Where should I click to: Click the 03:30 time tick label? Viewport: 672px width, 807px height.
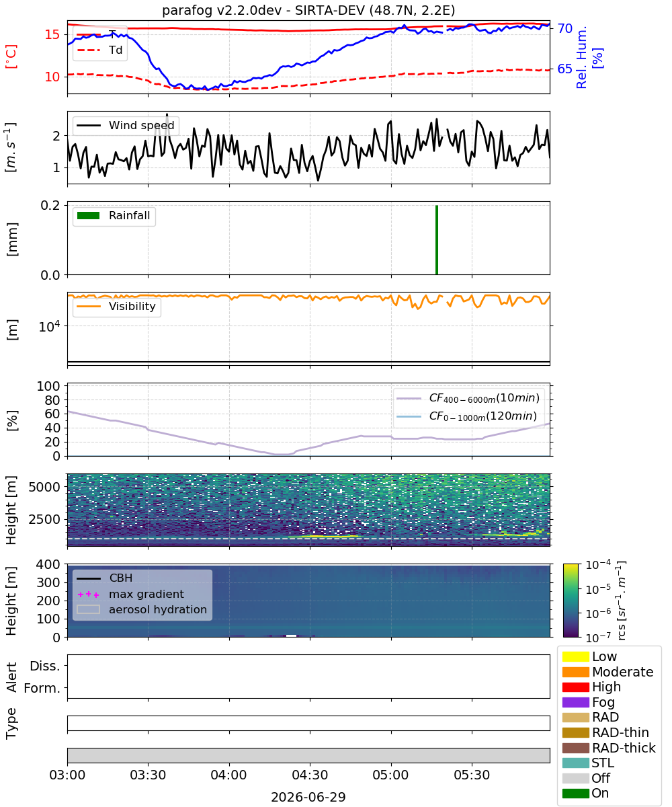point(148,774)
